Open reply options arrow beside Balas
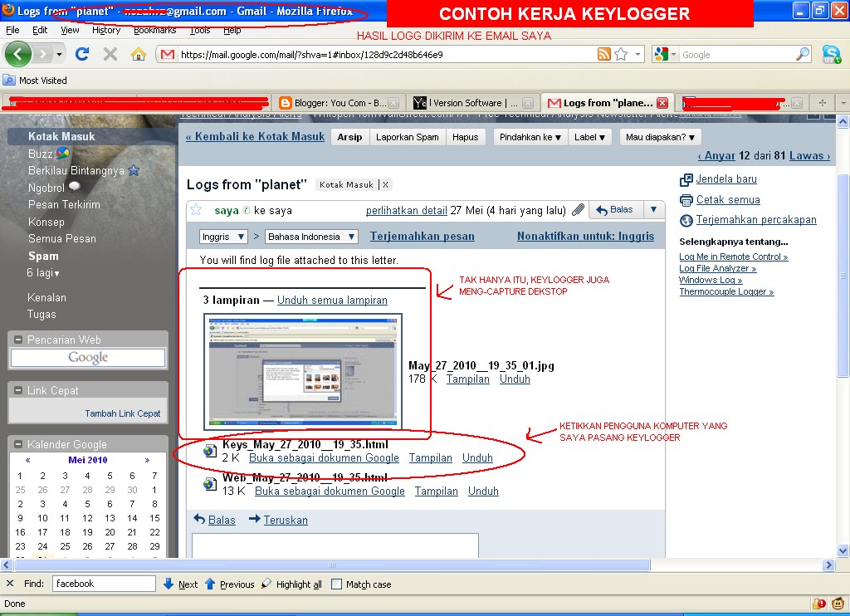Screen dimensions: 850x616 654,209
